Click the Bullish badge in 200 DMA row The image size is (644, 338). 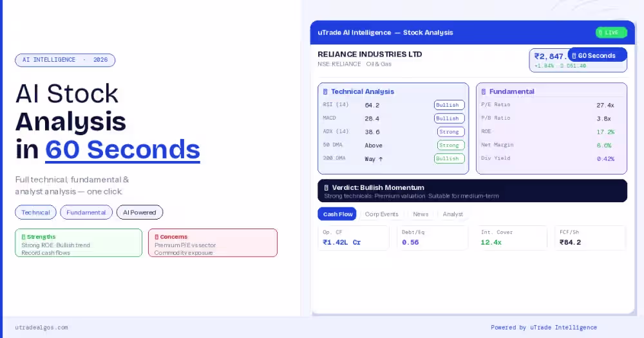tap(450, 158)
